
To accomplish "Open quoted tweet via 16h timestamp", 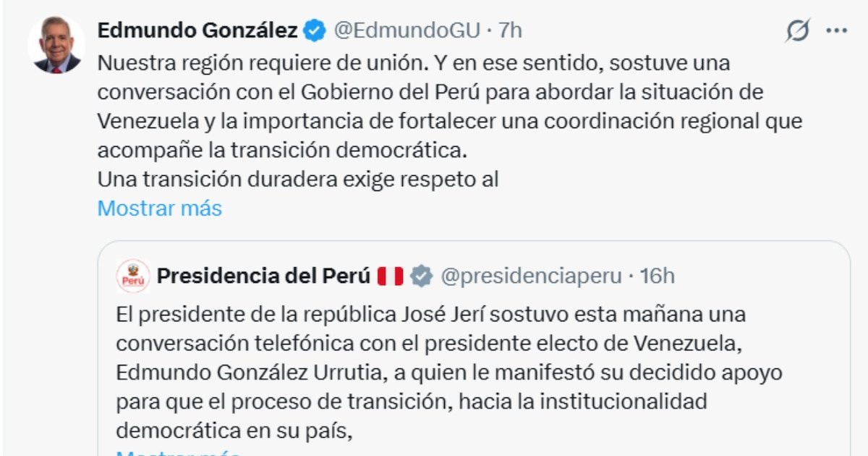I will (658, 276).
